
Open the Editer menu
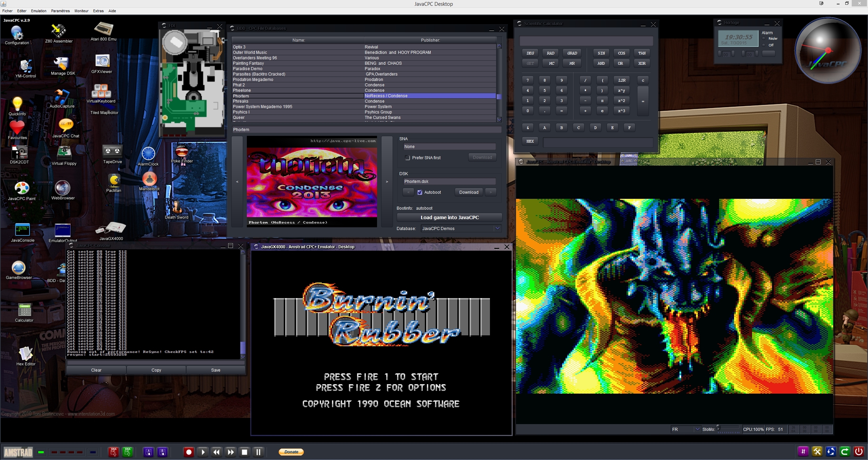click(22, 11)
